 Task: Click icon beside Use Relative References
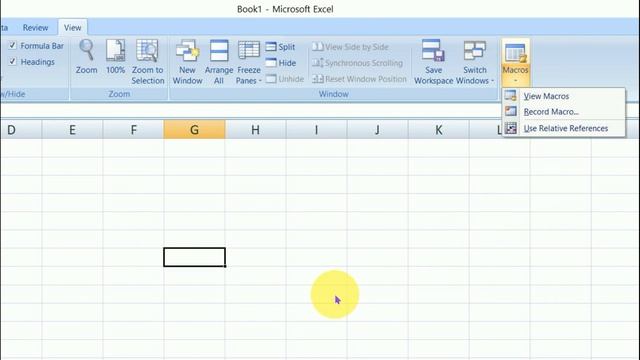[x=511, y=128]
